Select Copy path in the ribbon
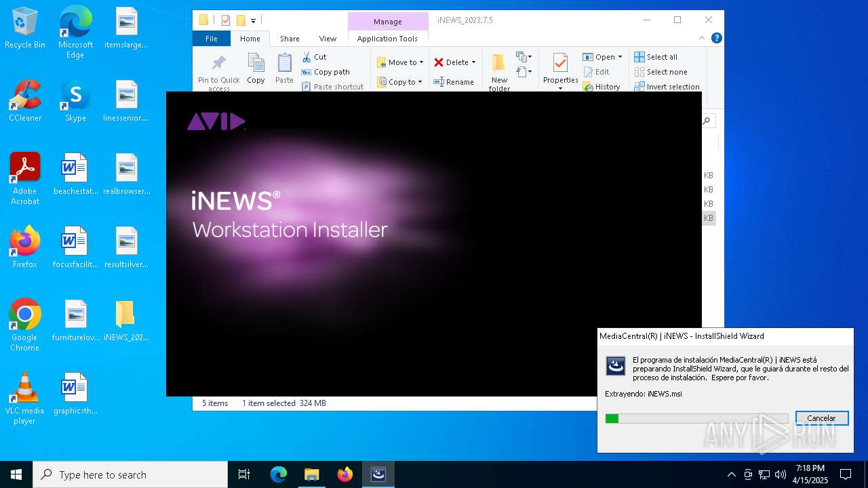 [x=325, y=72]
